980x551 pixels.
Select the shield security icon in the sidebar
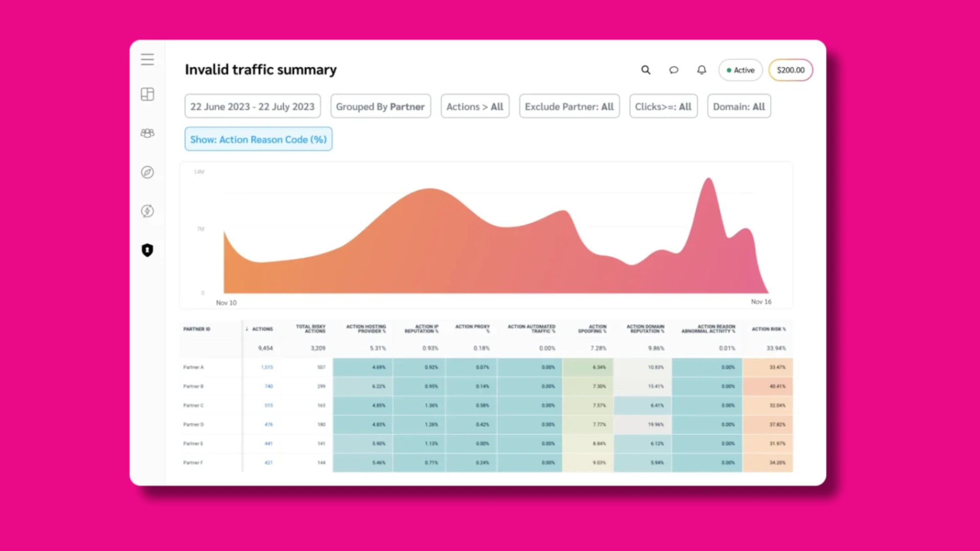click(147, 250)
